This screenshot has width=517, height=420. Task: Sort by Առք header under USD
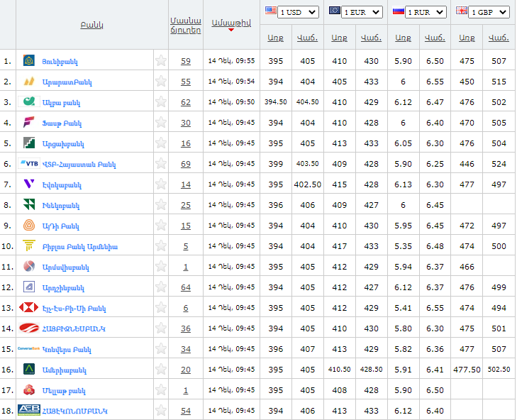click(x=276, y=37)
